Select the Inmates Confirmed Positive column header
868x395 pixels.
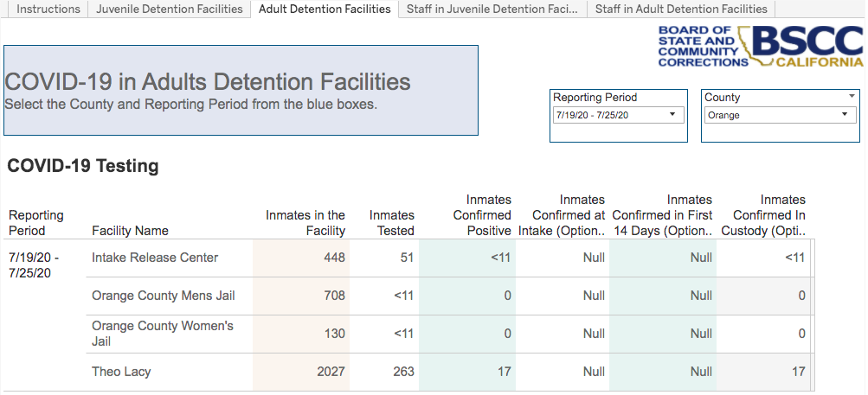pyautogui.click(x=482, y=215)
